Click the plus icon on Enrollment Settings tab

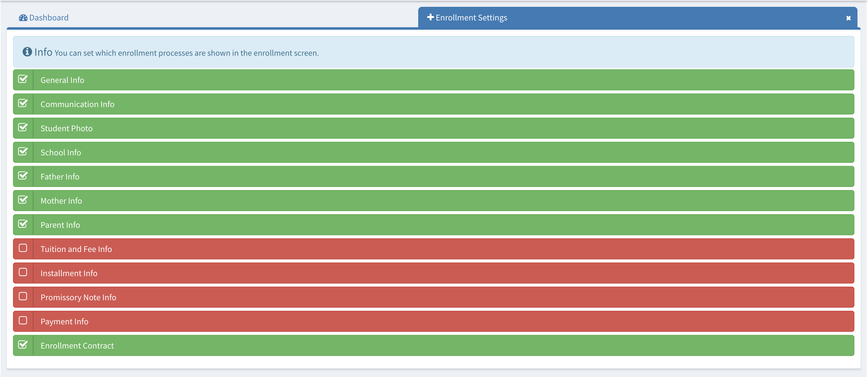tap(430, 17)
